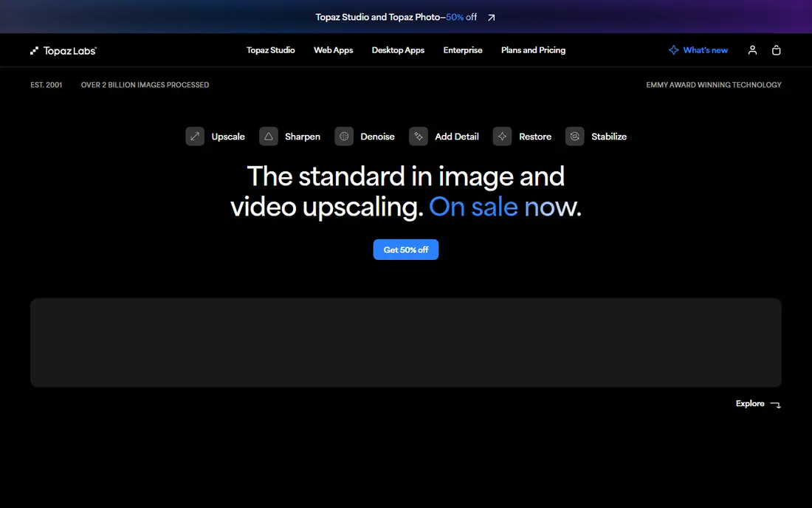Click the Get 50% off button
The image size is (812, 508).
point(405,250)
